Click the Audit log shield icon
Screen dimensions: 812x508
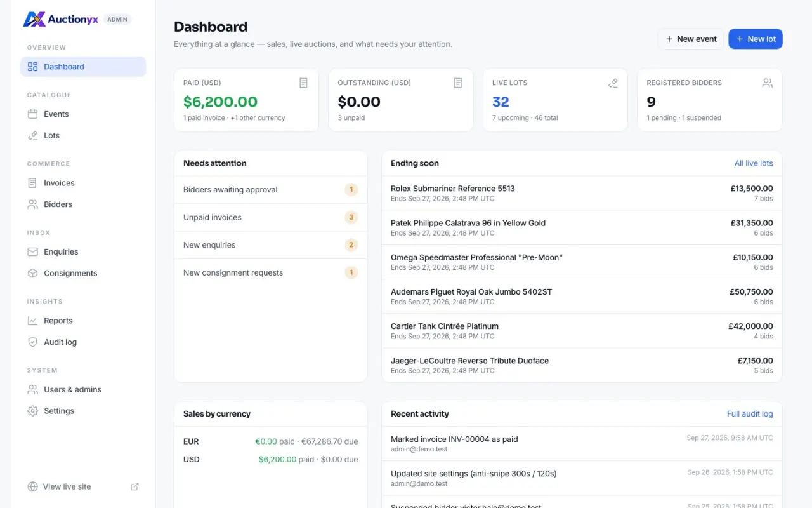[32, 342]
